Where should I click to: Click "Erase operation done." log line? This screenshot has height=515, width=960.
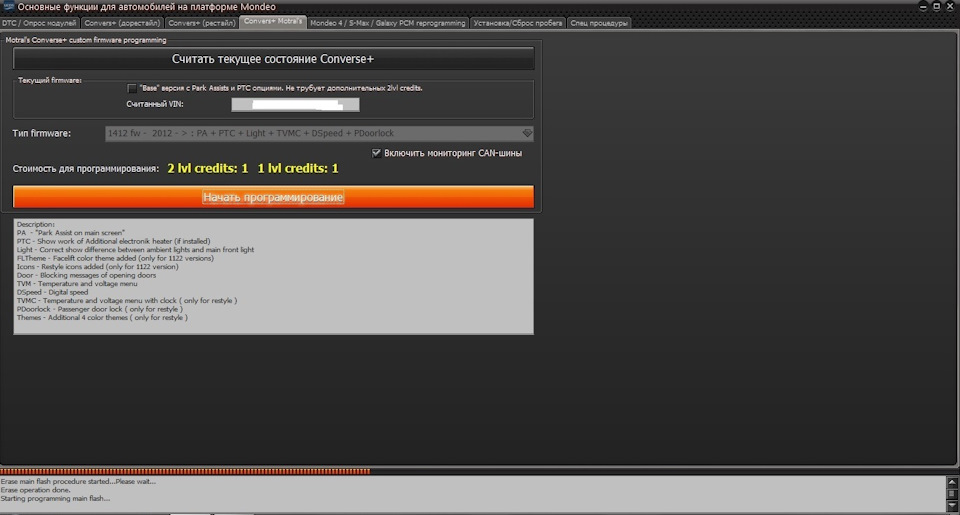point(36,490)
